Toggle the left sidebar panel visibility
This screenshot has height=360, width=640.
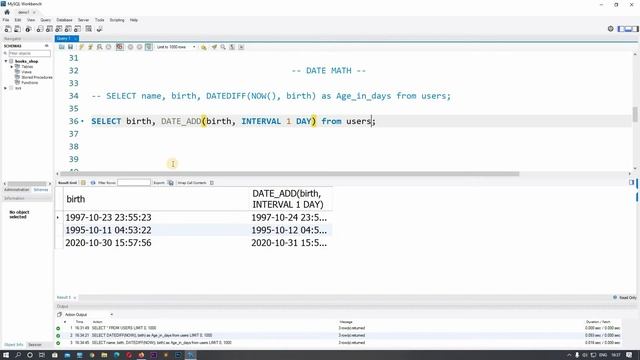[621, 29]
